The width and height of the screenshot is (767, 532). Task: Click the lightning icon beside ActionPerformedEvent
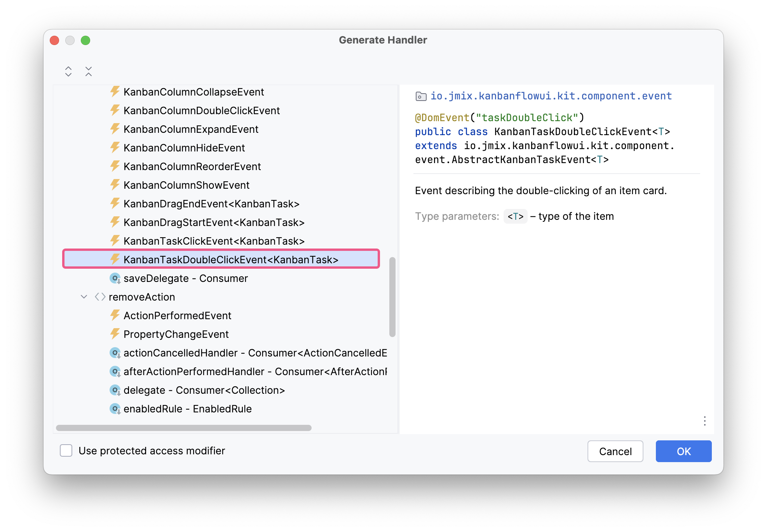tap(115, 315)
